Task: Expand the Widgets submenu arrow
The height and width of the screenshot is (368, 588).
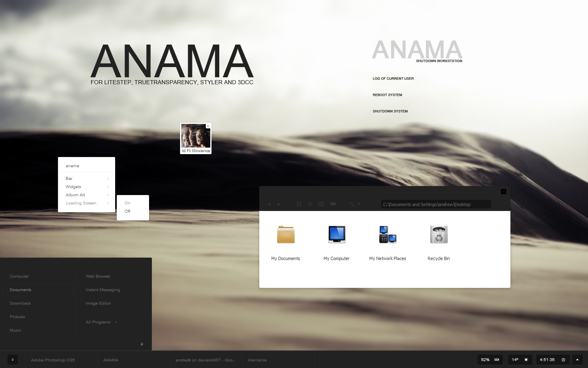Action: click(x=108, y=187)
